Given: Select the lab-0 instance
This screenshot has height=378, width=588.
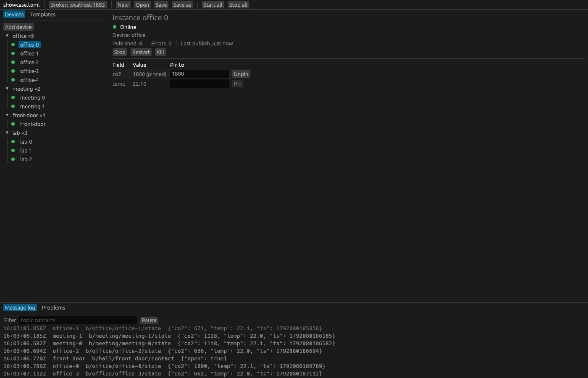Looking at the screenshot, I should coord(26,142).
